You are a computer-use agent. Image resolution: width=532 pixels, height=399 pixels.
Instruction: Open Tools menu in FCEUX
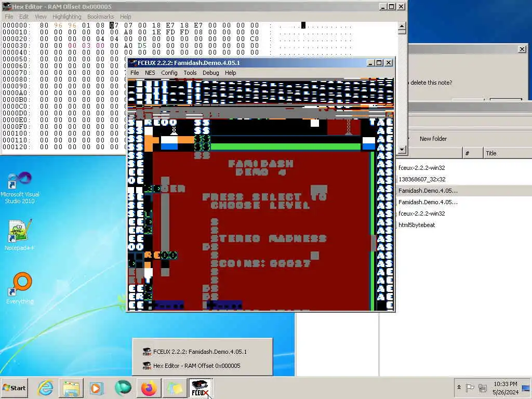[190, 73]
